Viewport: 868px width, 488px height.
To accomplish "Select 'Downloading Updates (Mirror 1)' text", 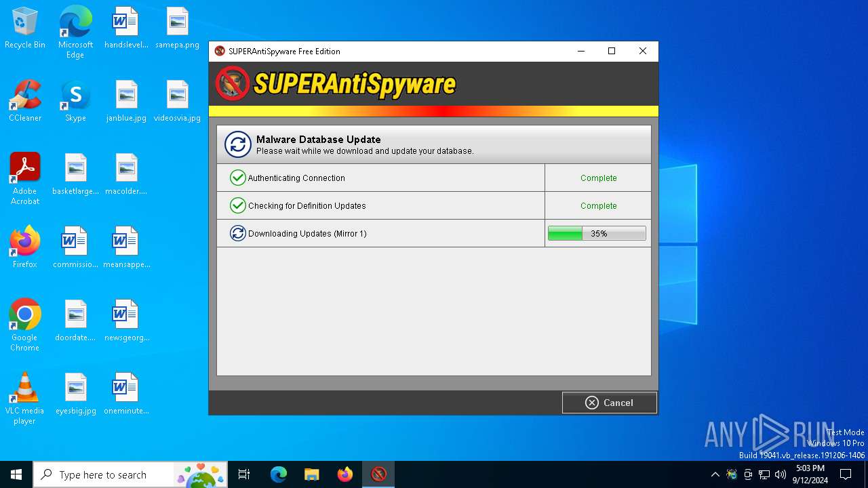I will point(307,234).
